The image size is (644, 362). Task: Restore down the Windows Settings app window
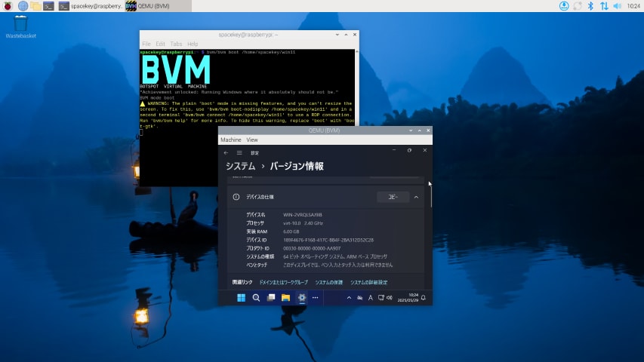point(409,150)
